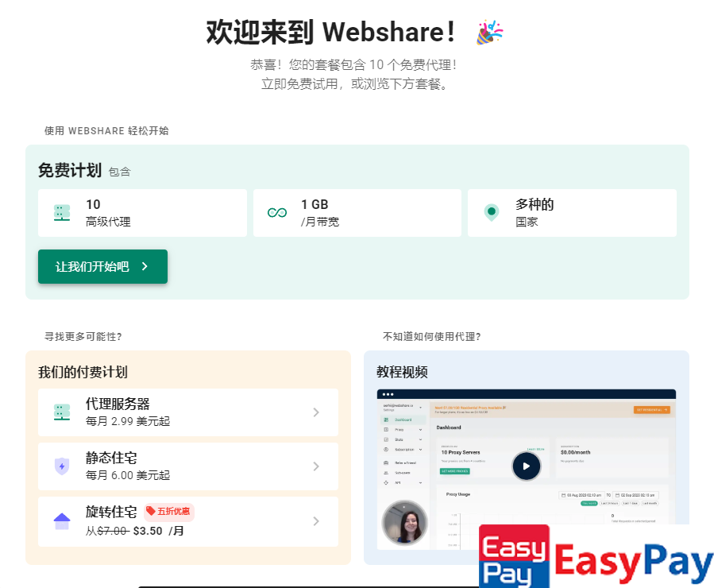Click the house icon for 旋转住宅
Screen dimensions: 714x588
pos(62,521)
